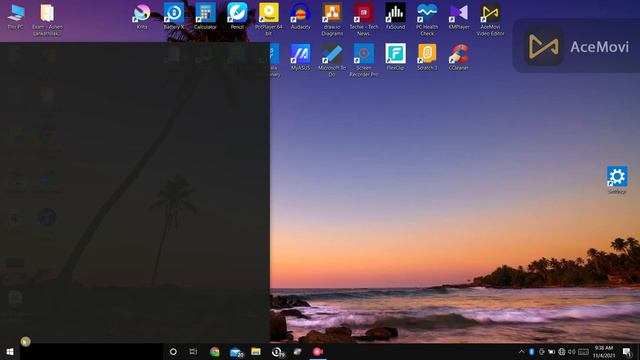640x360 pixels.
Task: Open the This PC desktop icon
Action: [16, 16]
